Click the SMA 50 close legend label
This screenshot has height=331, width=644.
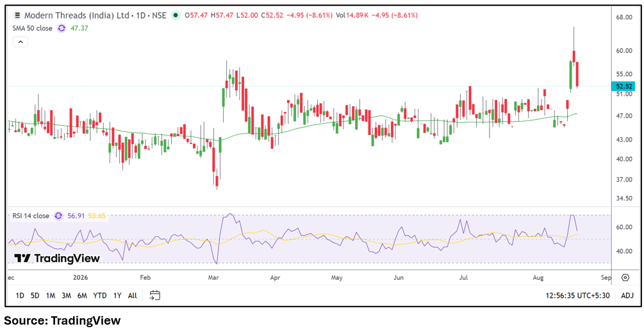33,28
